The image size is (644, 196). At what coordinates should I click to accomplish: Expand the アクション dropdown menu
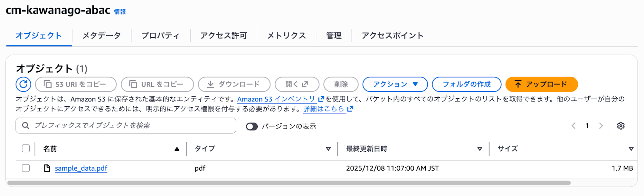coord(395,84)
